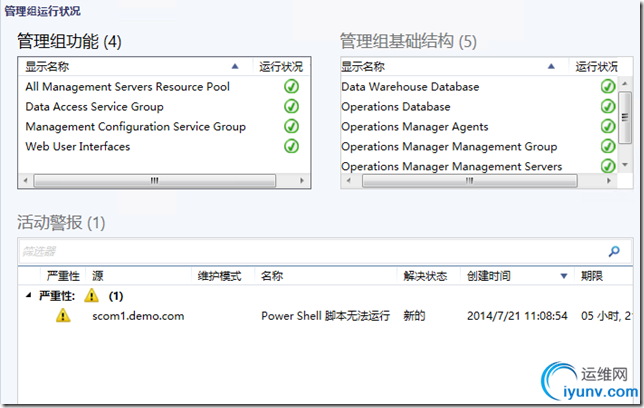This screenshot has height=408, width=644.
Task: Click health icon for All Management Servers Resource Pool
Action: tap(291, 87)
